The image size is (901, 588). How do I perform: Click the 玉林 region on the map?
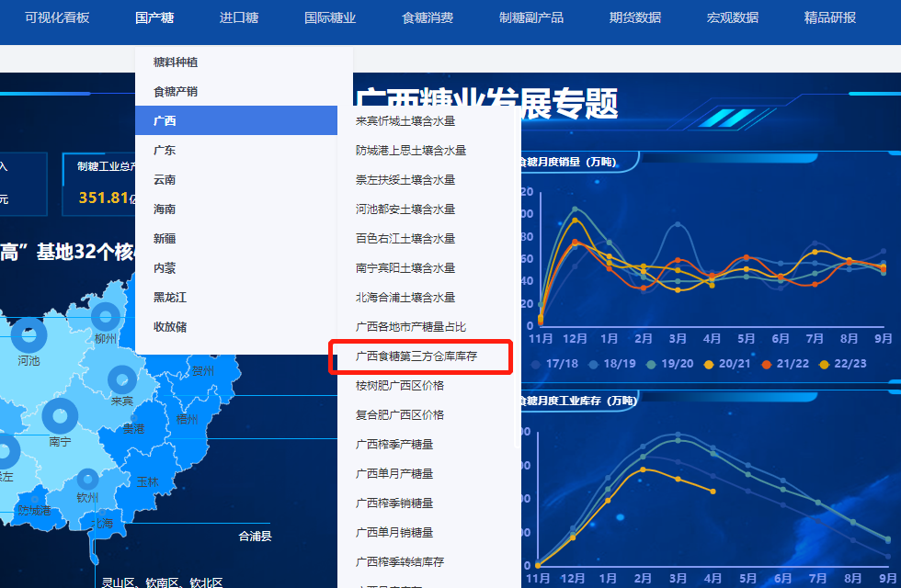point(147,481)
